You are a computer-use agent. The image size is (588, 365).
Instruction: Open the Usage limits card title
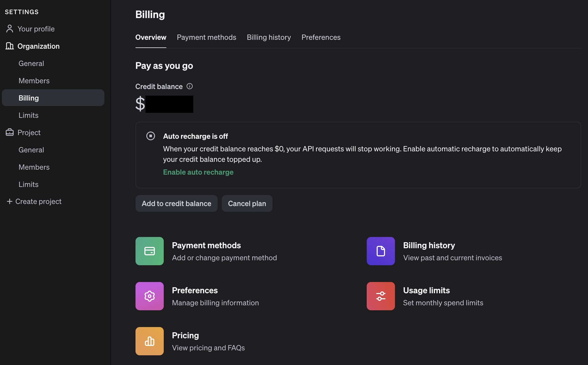tap(427, 290)
